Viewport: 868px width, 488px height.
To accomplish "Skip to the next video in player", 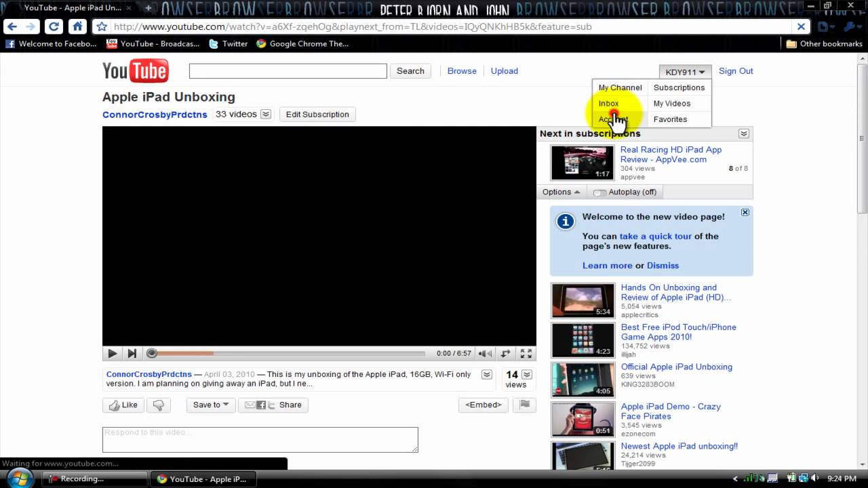I will coord(132,353).
